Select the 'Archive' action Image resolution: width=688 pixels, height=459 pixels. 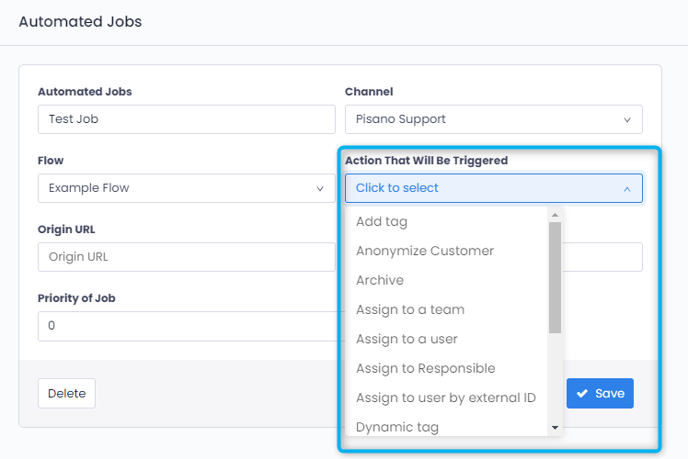tap(379, 280)
